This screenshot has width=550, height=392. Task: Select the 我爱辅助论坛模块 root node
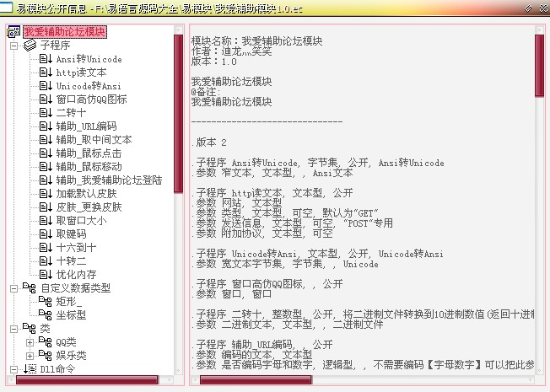coord(65,32)
